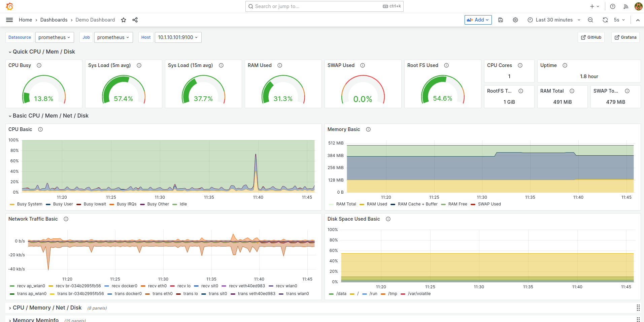Zoom out the time range
Image resolution: width=644 pixels, height=322 pixels.
click(x=590, y=20)
